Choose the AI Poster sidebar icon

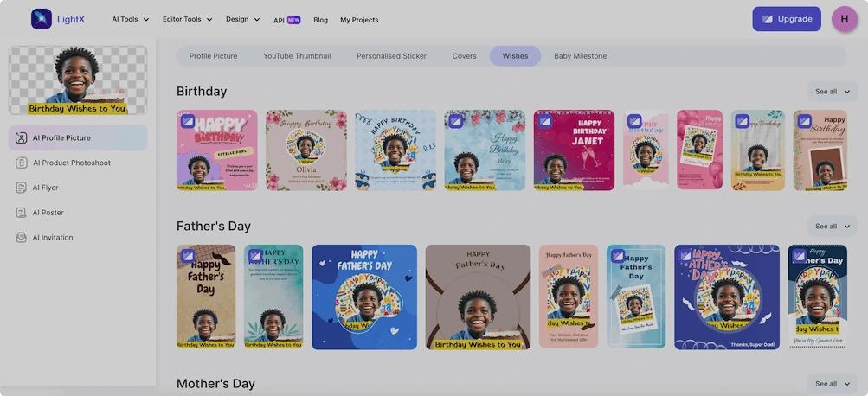(22, 213)
